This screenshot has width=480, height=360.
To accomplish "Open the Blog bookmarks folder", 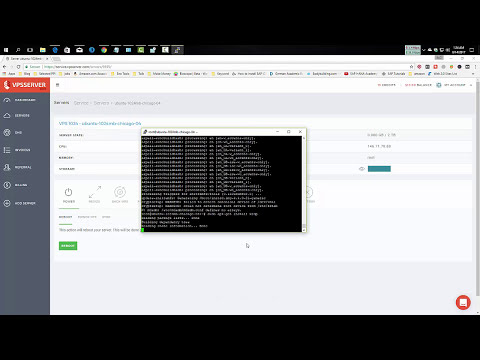I will (x=24, y=74).
